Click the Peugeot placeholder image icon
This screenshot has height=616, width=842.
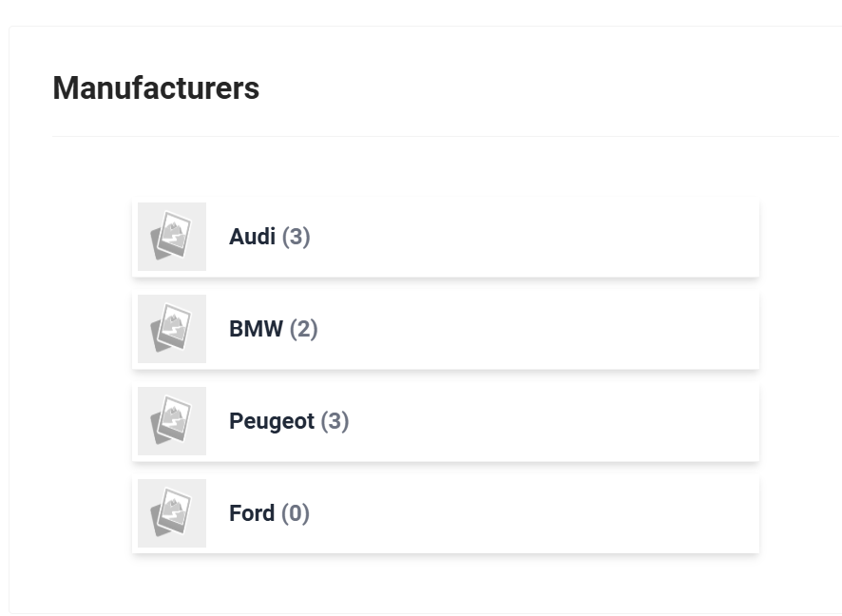[172, 421]
